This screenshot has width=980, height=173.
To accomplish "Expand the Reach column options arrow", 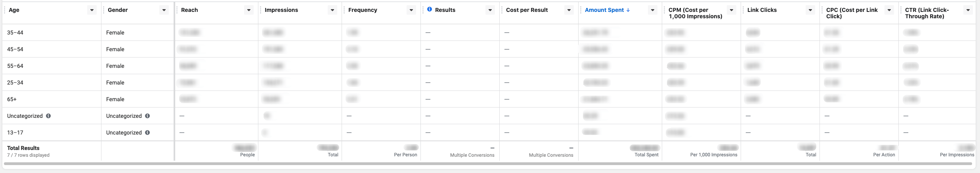I will tap(249, 10).
